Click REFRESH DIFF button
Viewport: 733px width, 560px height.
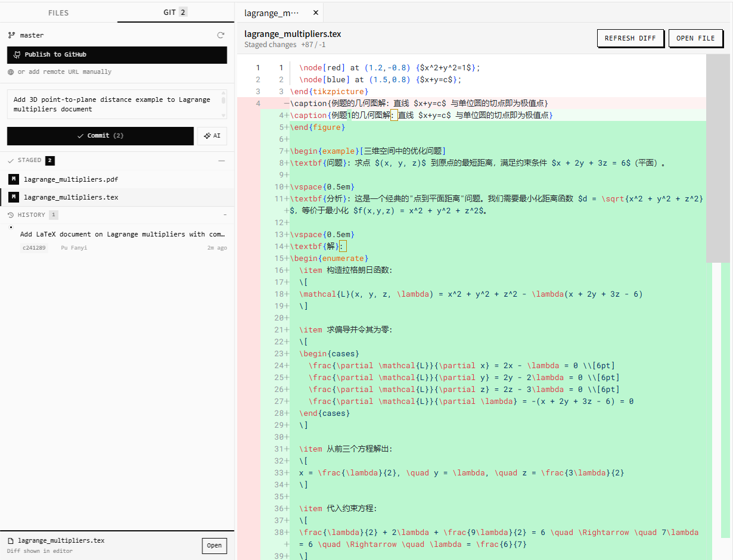(630, 38)
